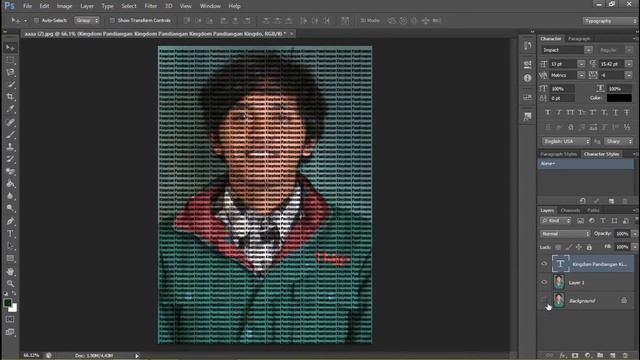Select the History Brush tool
This screenshot has height=360, width=640.
coord(10,159)
